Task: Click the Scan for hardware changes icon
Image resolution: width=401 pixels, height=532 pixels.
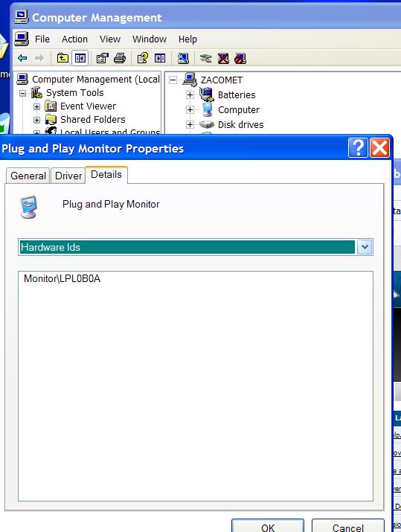Action: (183, 58)
